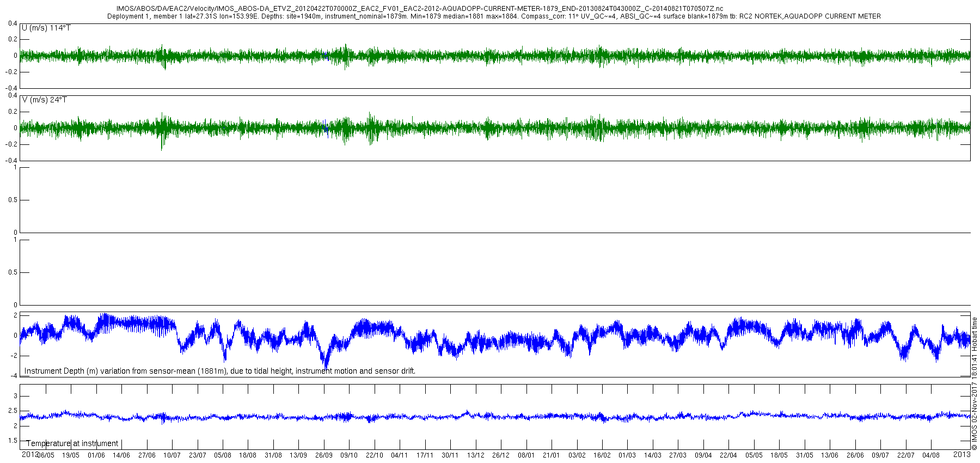Click the '13/12' date tick label
The image size is (980, 463).
(x=476, y=455)
